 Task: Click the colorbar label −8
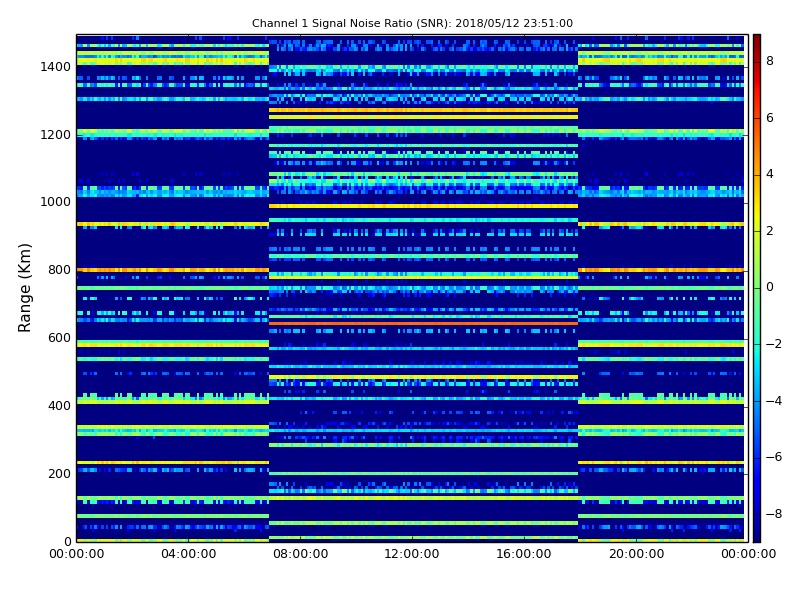[x=774, y=514]
